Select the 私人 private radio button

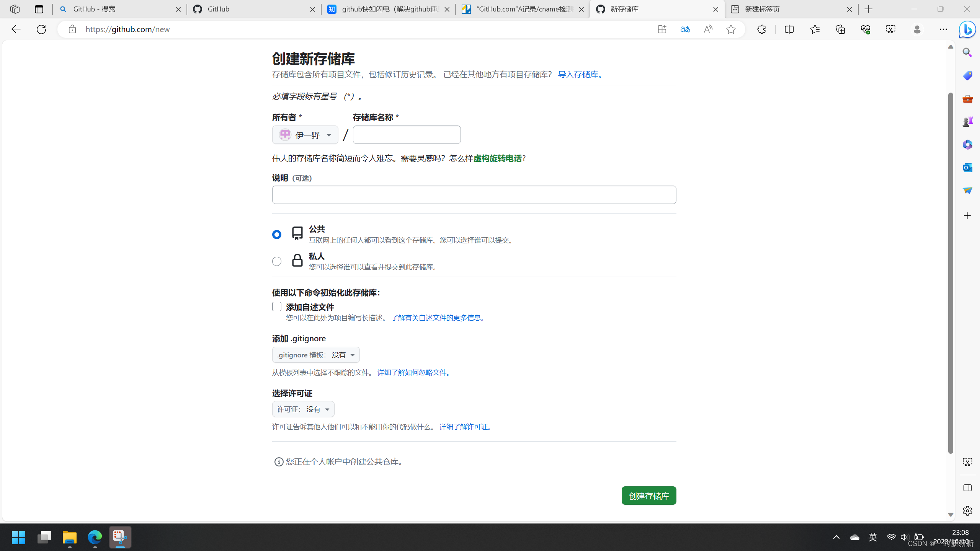(x=276, y=261)
